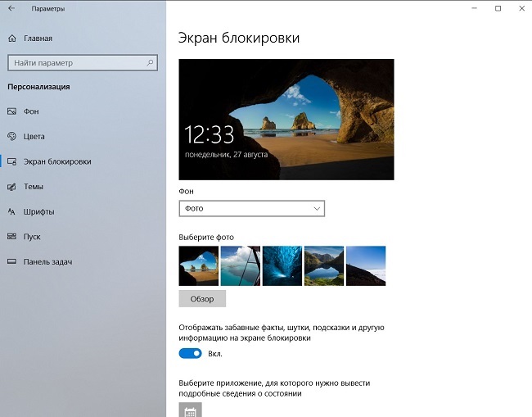The height and width of the screenshot is (417, 532).
Task: Open the Шрифты settings page
Action: [38, 212]
